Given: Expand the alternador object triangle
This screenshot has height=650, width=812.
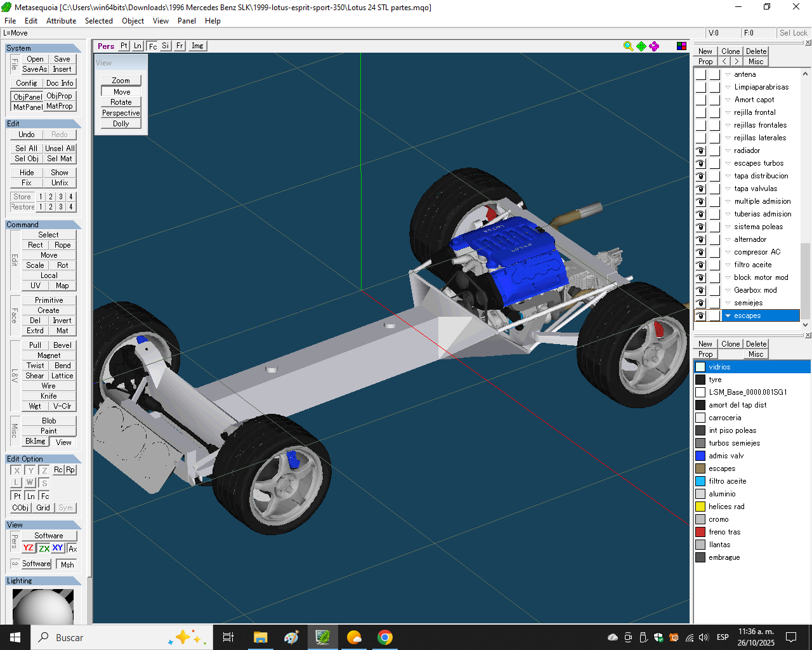Looking at the screenshot, I should point(728,239).
